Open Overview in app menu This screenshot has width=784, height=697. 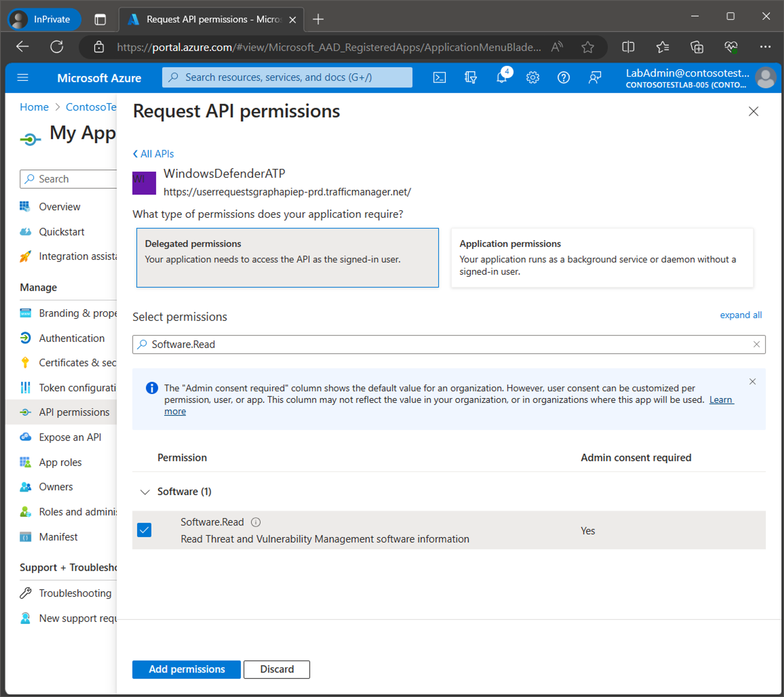point(59,207)
